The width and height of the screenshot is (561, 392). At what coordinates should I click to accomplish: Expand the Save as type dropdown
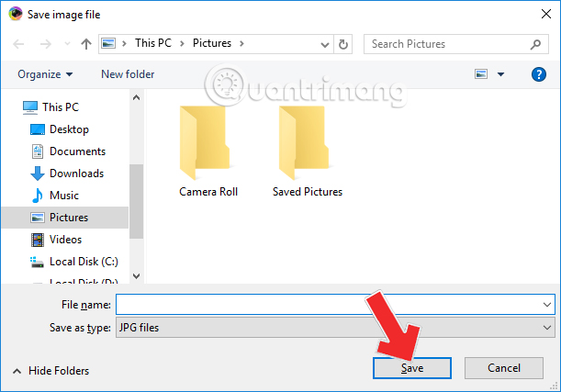click(x=547, y=326)
